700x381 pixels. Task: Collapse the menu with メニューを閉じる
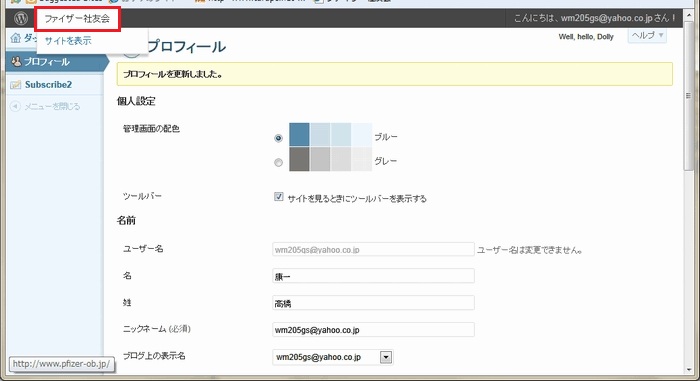(x=52, y=106)
